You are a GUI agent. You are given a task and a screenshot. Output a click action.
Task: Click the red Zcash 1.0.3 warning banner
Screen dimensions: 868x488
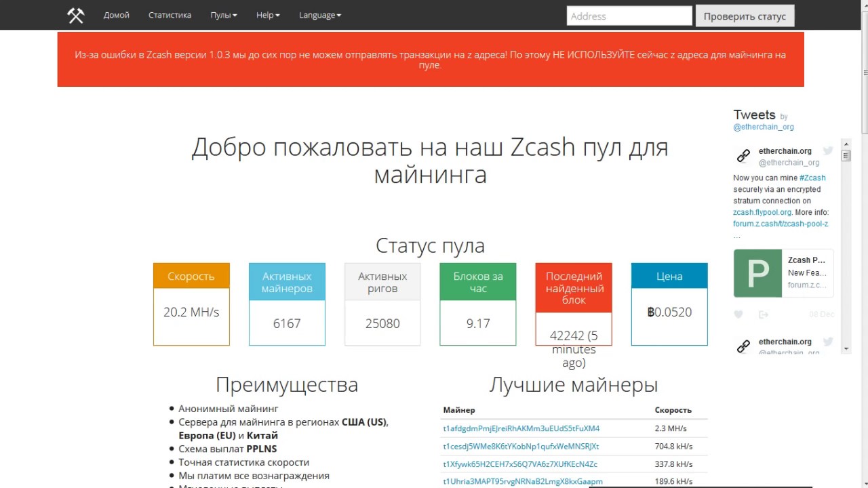click(x=431, y=59)
